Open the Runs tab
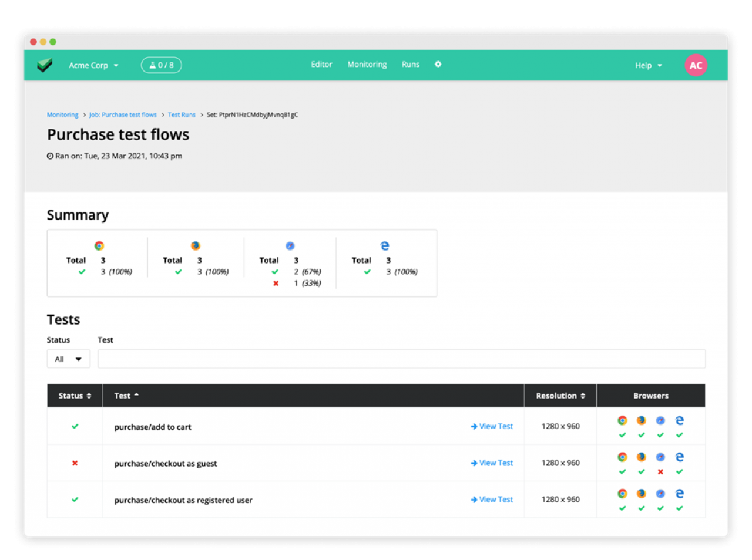 (410, 65)
